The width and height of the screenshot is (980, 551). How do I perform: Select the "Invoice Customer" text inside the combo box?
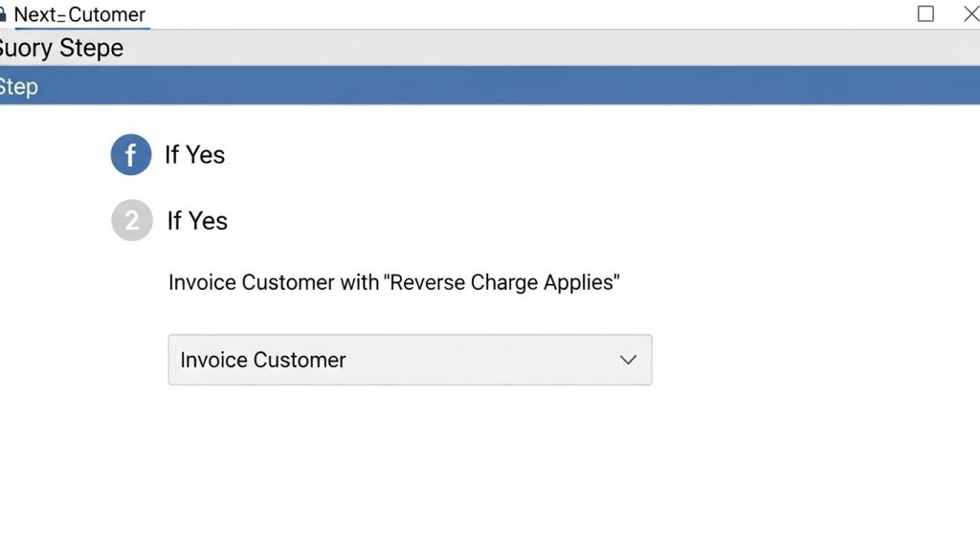click(x=262, y=360)
